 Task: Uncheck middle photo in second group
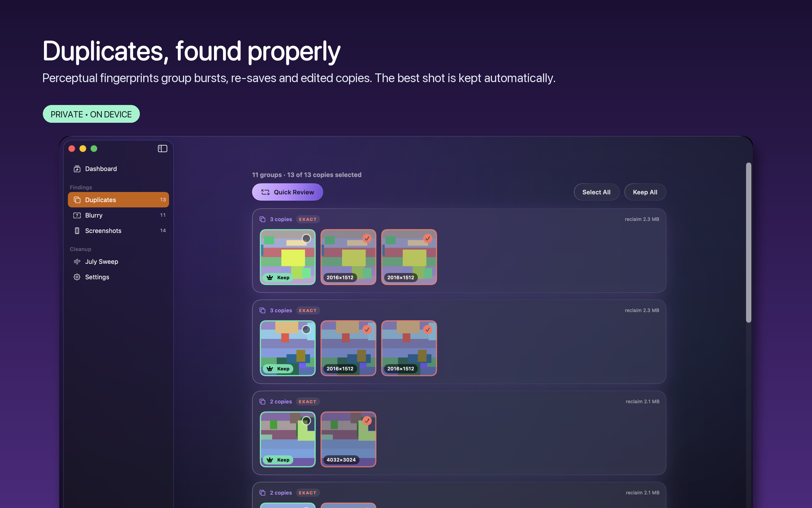[x=367, y=330]
